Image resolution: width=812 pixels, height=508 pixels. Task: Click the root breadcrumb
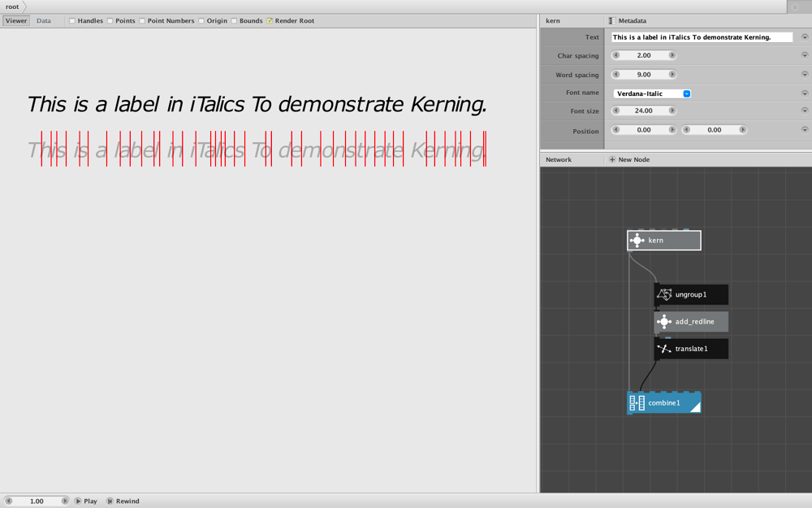click(12, 7)
